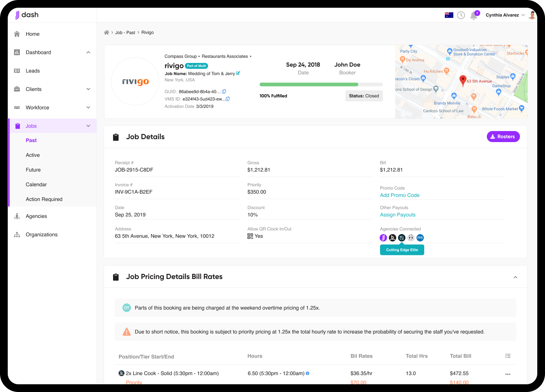The width and height of the screenshot is (545, 392).
Task: Click the Rivigo breadcrumb
Action: tap(148, 32)
